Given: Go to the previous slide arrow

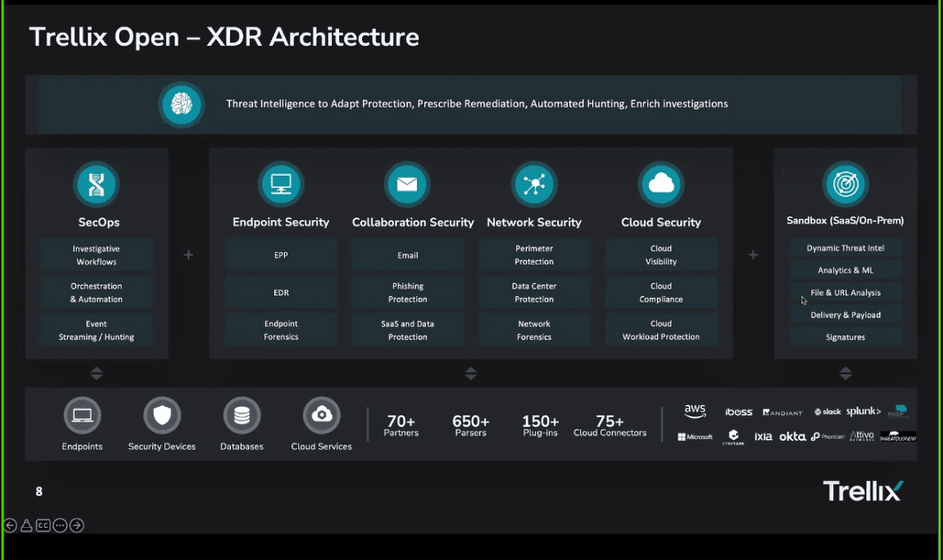Looking at the screenshot, I should tap(10, 525).
